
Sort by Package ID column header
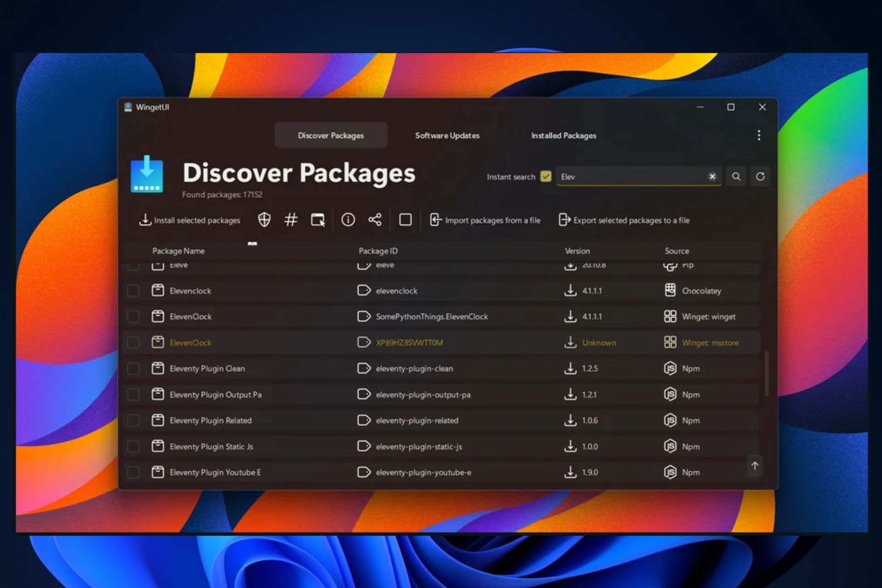(378, 251)
